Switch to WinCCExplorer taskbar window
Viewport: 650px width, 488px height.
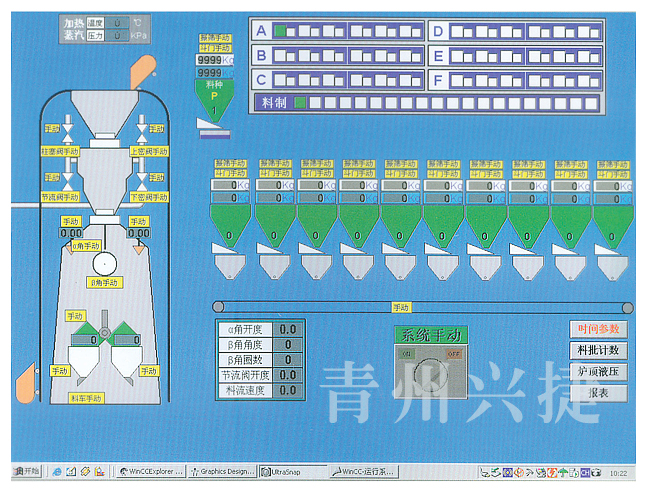[148, 471]
